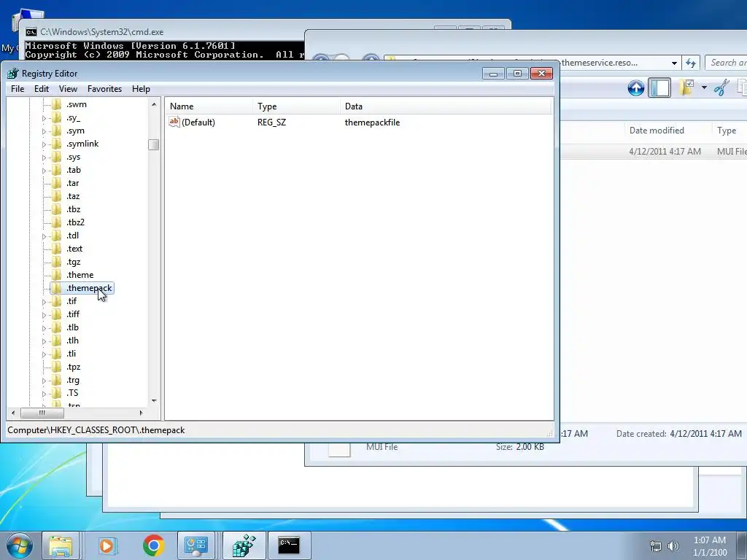Click the .tgz folder icon
This screenshot has width=747, height=560.
(x=57, y=262)
